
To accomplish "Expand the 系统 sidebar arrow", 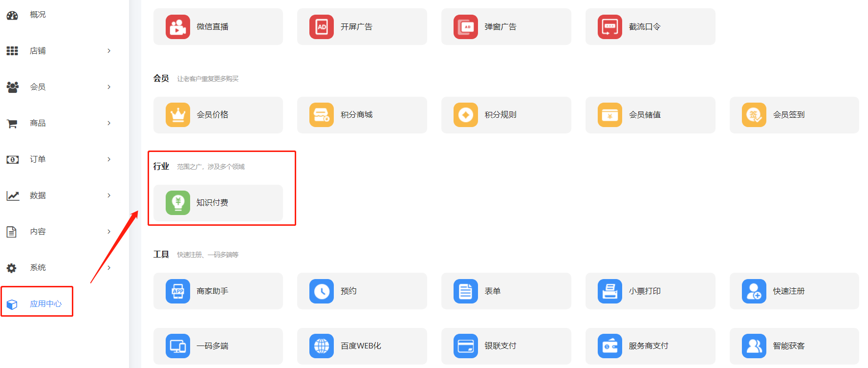I will point(109,268).
